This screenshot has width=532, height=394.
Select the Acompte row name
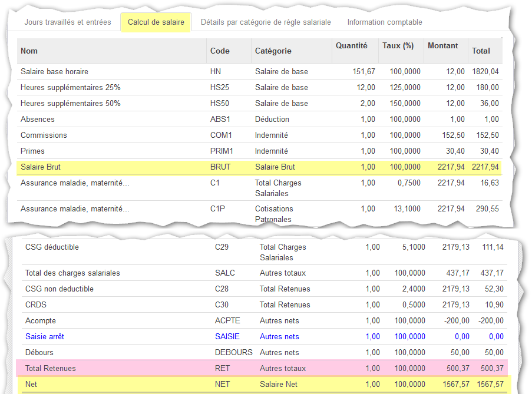click(41, 321)
